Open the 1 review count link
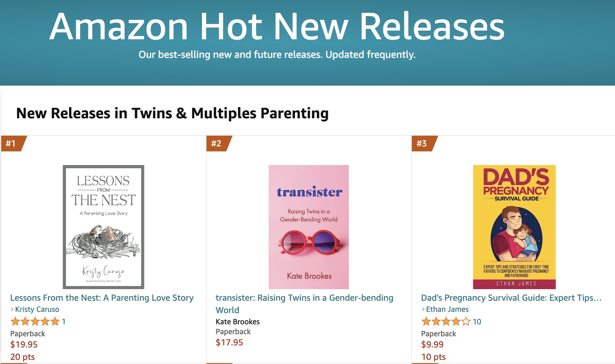615x364 pixels. point(64,322)
